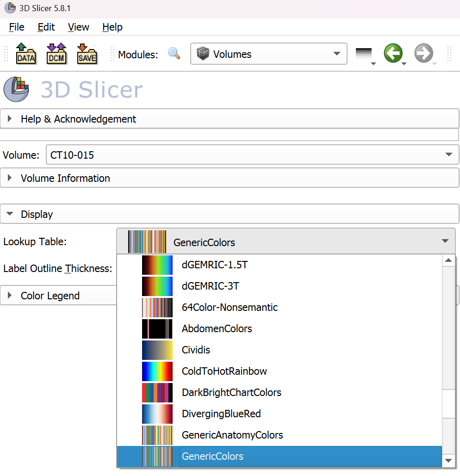
Task: Open dropdown arrow below module history icon
Action: 373,64
